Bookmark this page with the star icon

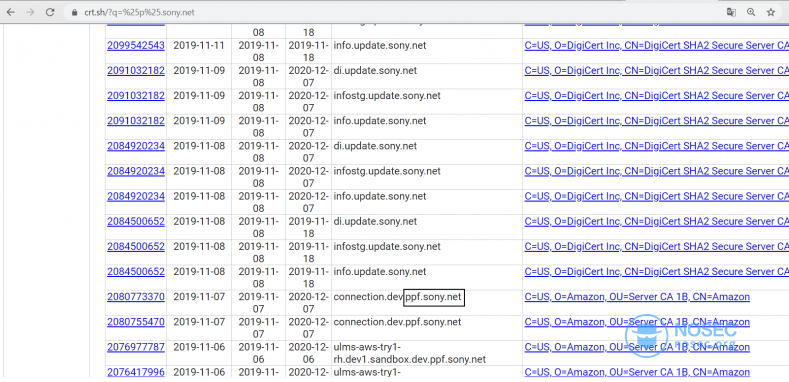coord(771,13)
